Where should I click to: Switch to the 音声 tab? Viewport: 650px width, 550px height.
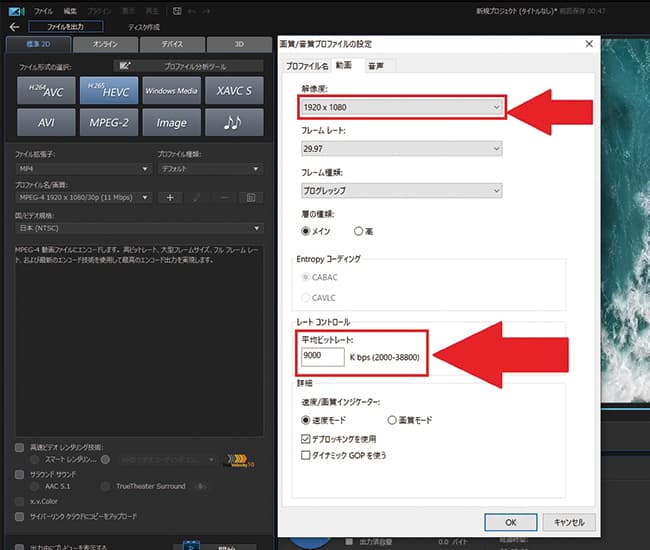376,66
